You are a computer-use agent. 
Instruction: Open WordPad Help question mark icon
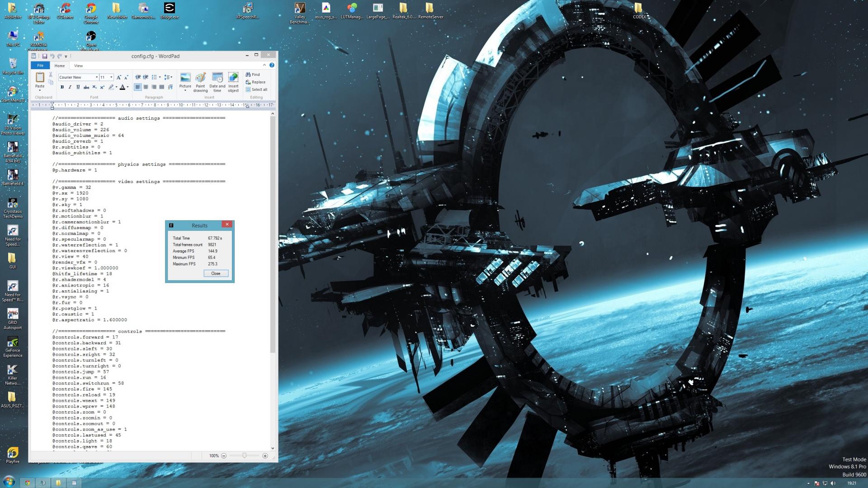(x=272, y=65)
